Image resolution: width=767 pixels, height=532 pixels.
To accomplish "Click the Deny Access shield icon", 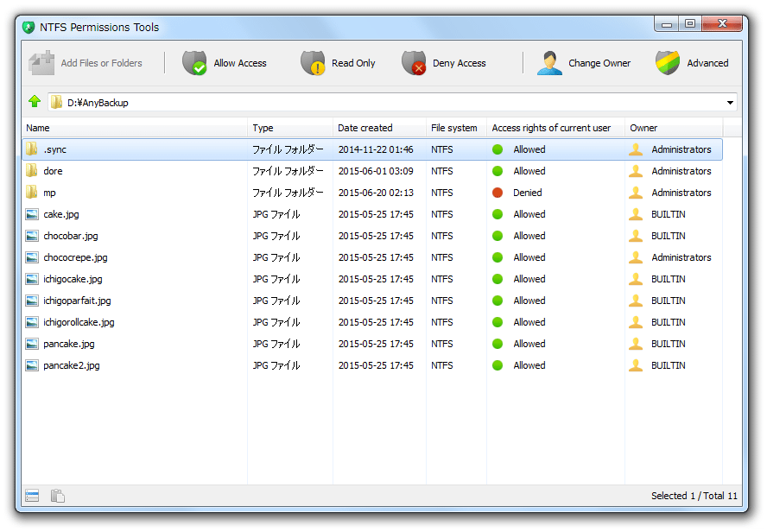I will coord(414,63).
